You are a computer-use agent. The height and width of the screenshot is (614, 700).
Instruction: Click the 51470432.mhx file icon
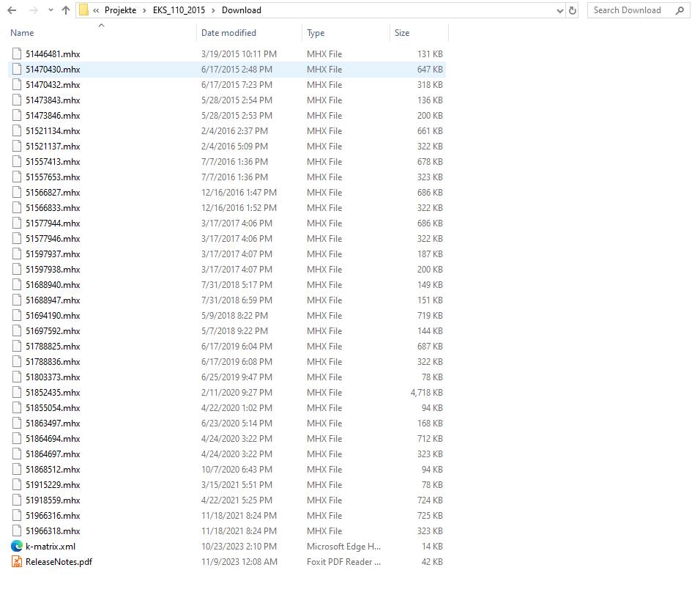tap(17, 84)
